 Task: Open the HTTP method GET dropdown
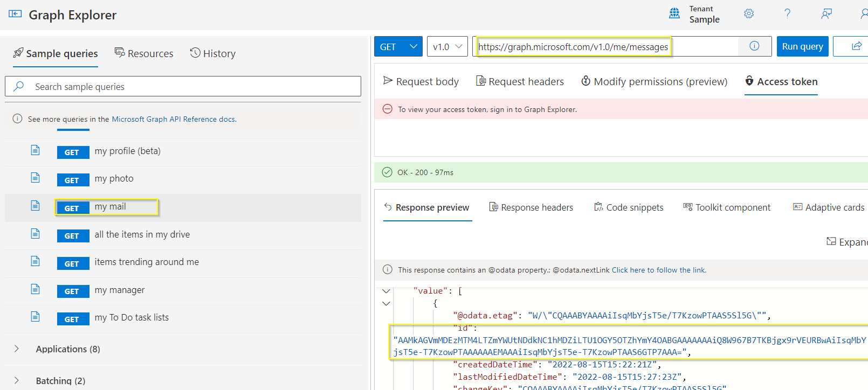point(398,46)
